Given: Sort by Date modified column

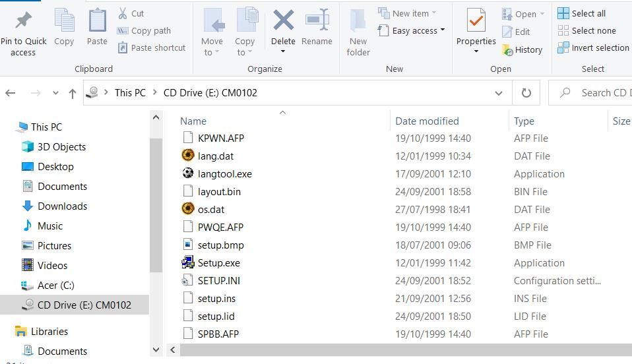Looking at the screenshot, I should click(x=427, y=121).
